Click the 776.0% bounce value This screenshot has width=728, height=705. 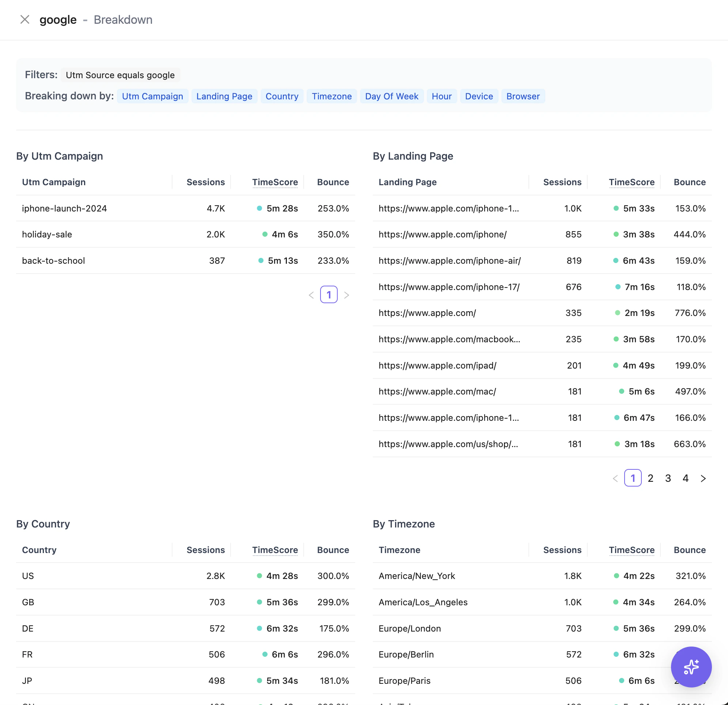click(x=690, y=313)
